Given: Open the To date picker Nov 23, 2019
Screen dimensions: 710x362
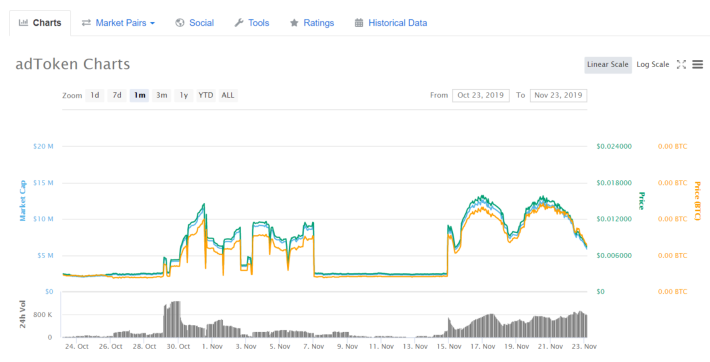Looking at the screenshot, I should click(x=558, y=95).
